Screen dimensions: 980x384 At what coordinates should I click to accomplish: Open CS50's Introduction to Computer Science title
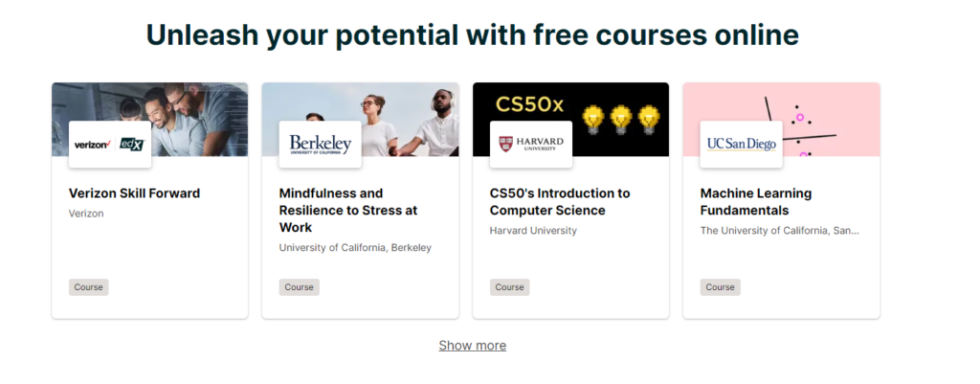560,202
